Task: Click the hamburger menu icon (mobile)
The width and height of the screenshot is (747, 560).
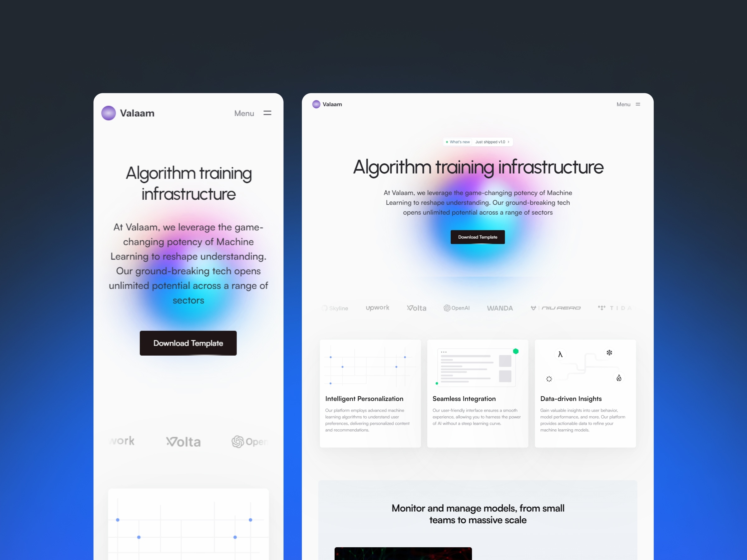Action: pyautogui.click(x=268, y=113)
